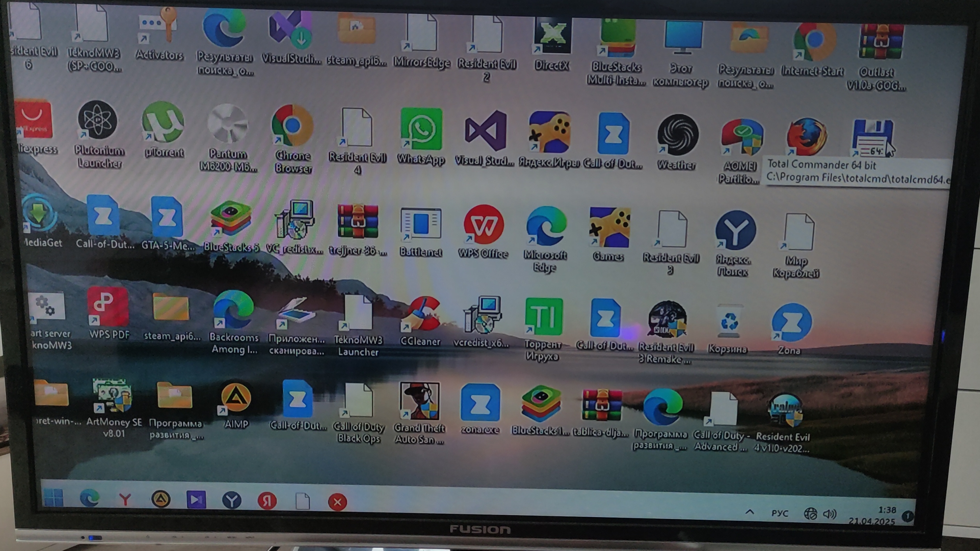Click the Windows Start button
This screenshot has width=980, height=551.
click(54, 497)
